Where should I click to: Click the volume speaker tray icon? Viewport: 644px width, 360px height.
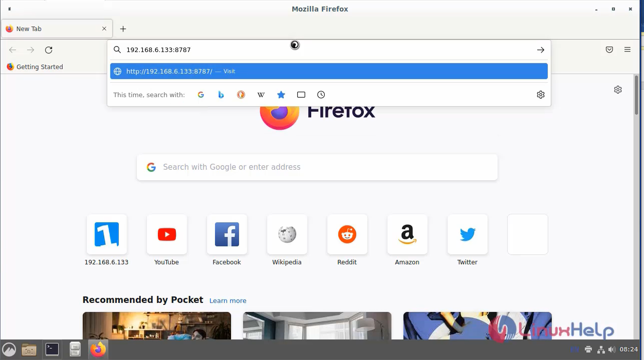pyautogui.click(x=611, y=349)
